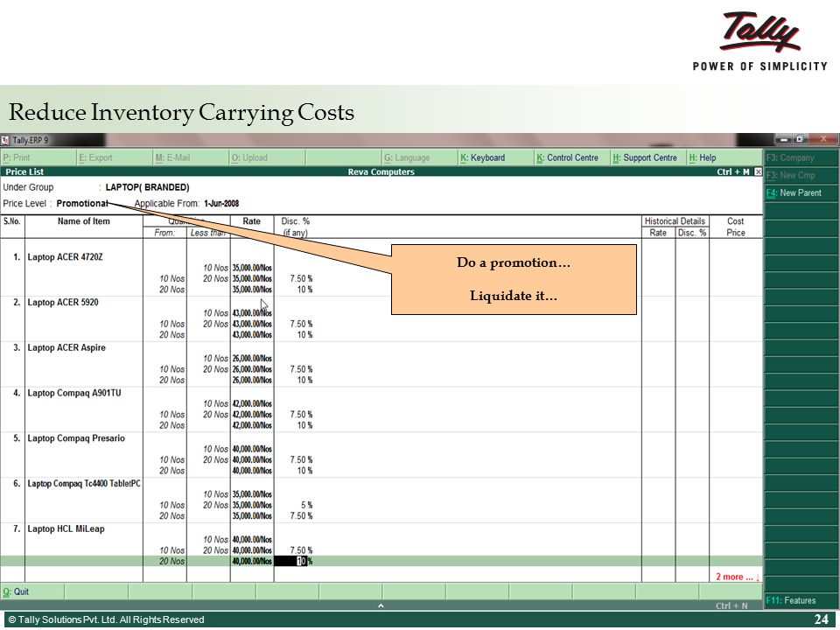Select the O: Upload button
The image size is (840, 630).
[267, 157]
